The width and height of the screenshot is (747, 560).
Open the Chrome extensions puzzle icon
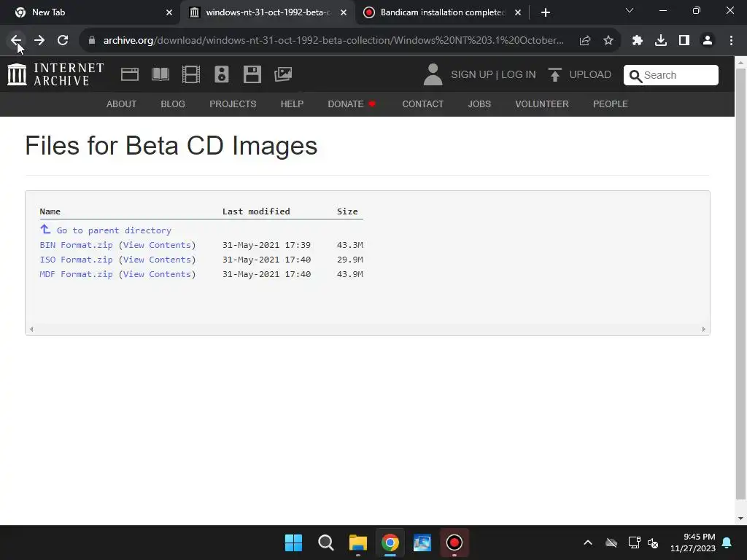(x=638, y=41)
